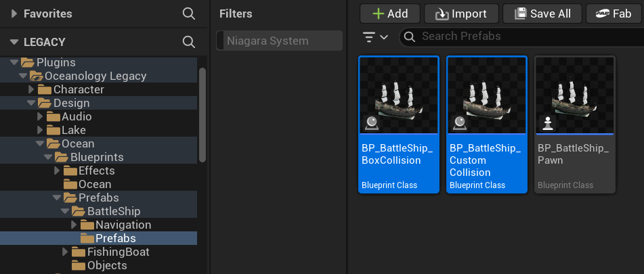Click the import arrow icon on Import

442,14
